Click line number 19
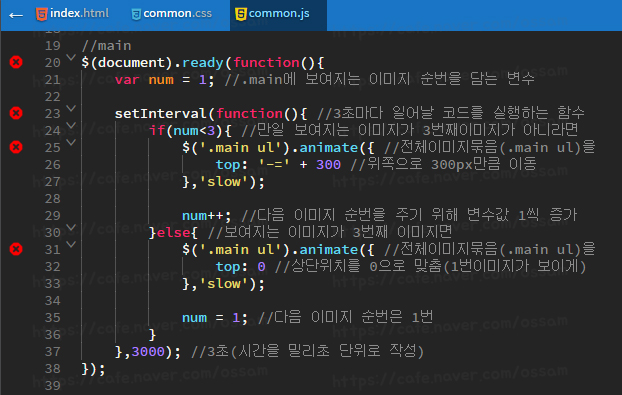622x395 pixels. (x=53, y=46)
